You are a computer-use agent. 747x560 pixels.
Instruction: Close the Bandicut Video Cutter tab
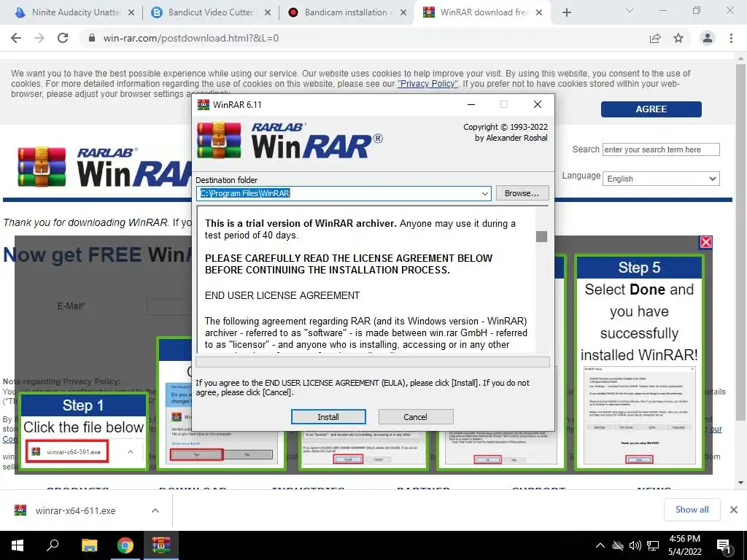point(268,13)
